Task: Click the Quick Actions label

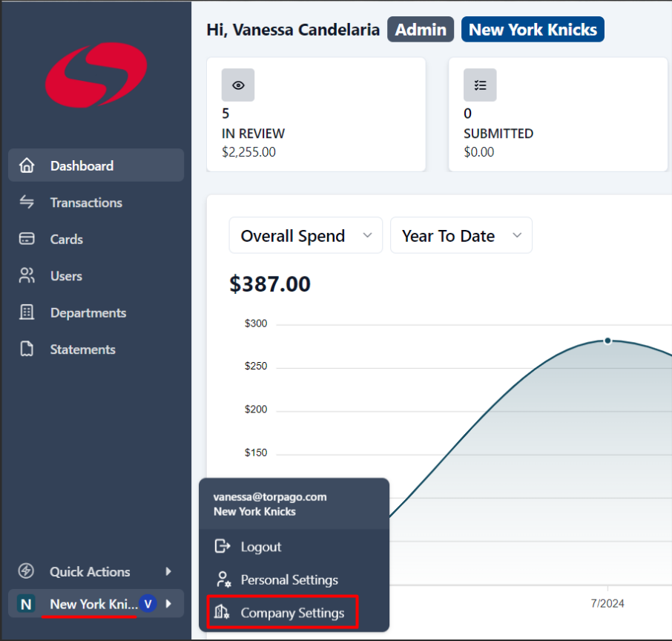Action: click(90, 571)
